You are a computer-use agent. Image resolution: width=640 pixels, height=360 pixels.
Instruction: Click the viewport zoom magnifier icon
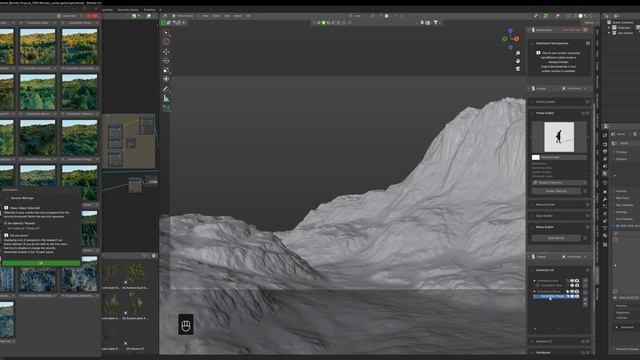pos(518,53)
